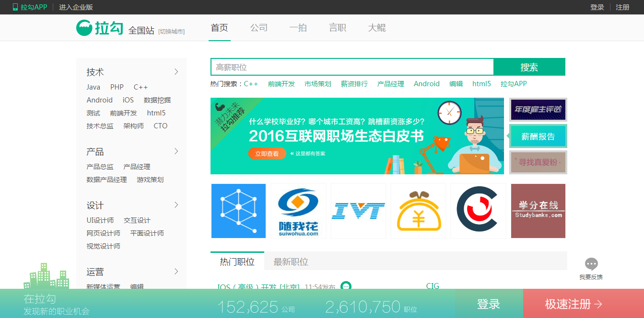644x318 pixels.
Task: Click hot search term Android
Action: click(x=427, y=84)
